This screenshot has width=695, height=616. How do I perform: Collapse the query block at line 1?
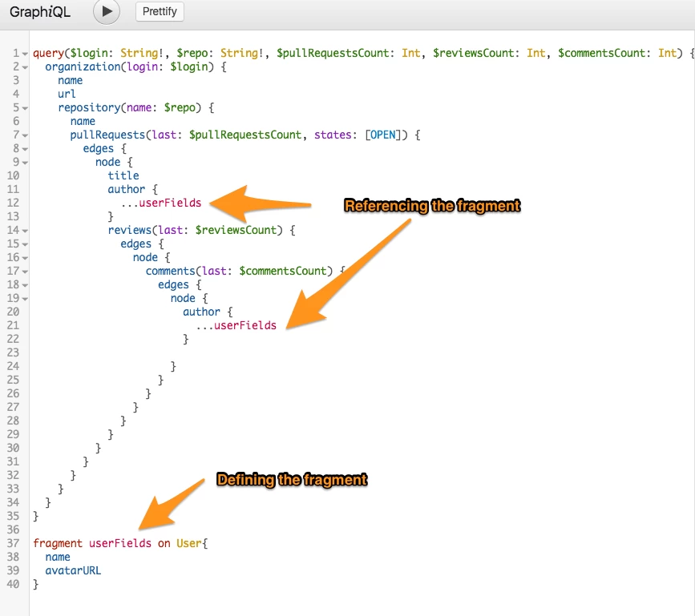coord(26,54)
